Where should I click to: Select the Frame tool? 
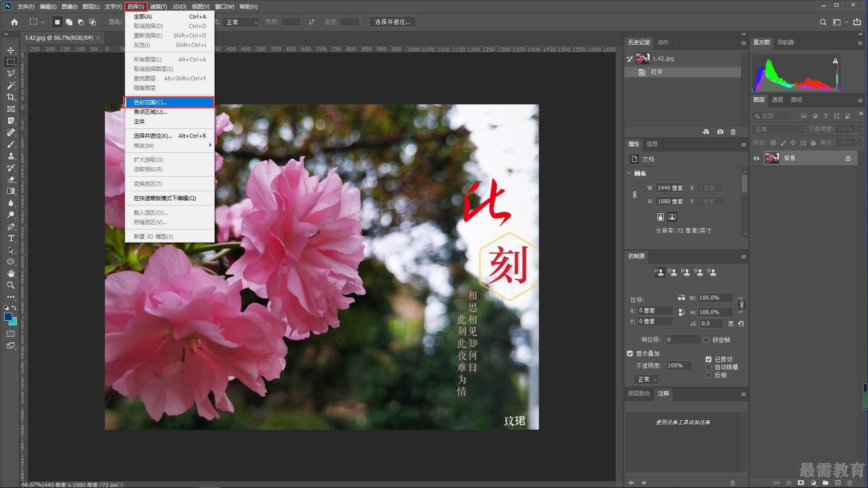pyautogui.click(x=11, y=109)
